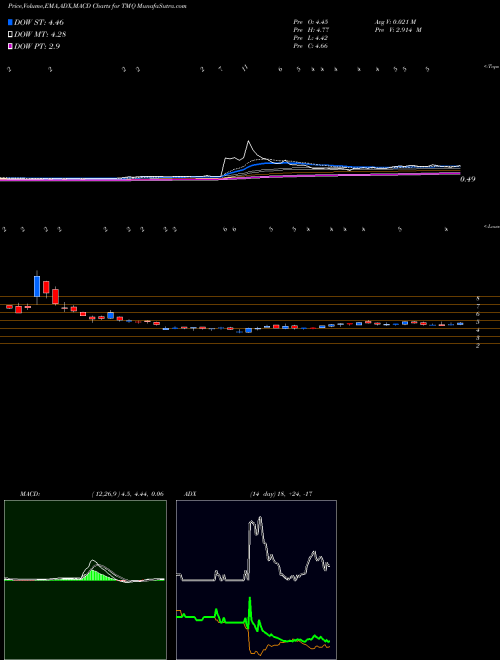This screenshot has width=500, height=660.
Task: Click the Pre L: 4.42 value
Action: point(311,38)
